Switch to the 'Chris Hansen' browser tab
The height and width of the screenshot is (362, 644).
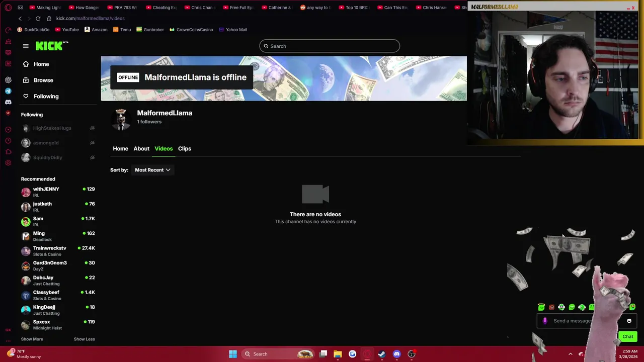click(431, 8)
